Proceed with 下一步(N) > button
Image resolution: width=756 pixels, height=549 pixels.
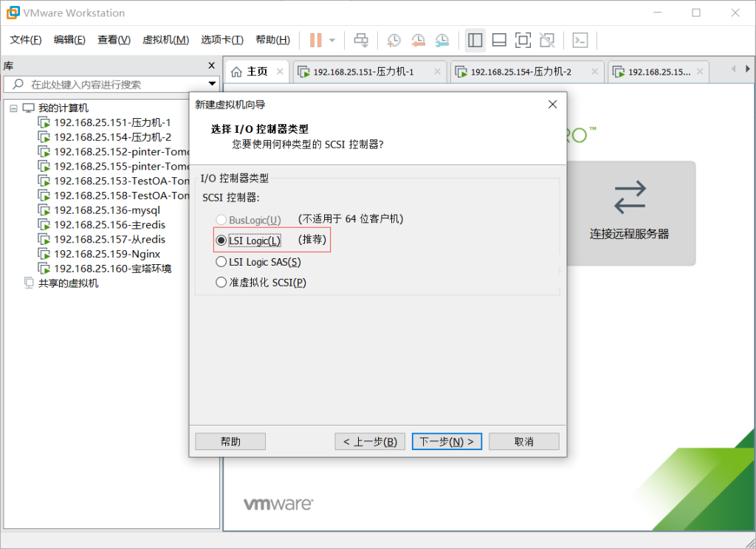[447, 441]
